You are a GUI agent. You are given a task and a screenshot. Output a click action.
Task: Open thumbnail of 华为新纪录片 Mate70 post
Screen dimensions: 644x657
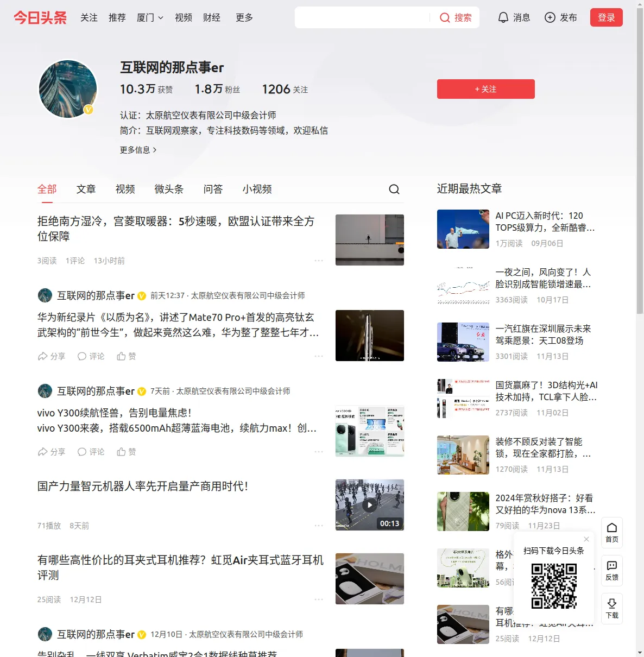pos(370,336)
